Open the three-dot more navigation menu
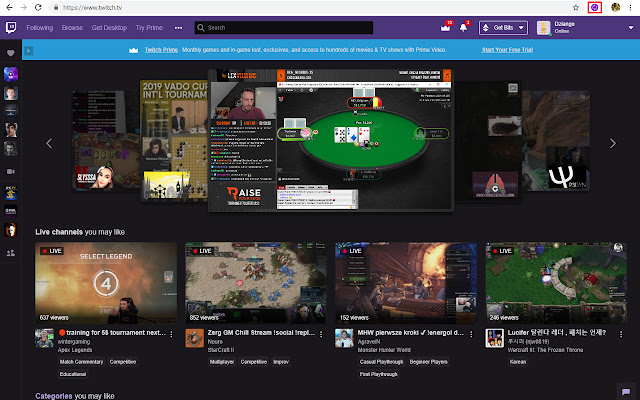This screenshot has height=400, width=640. (178, 28)
